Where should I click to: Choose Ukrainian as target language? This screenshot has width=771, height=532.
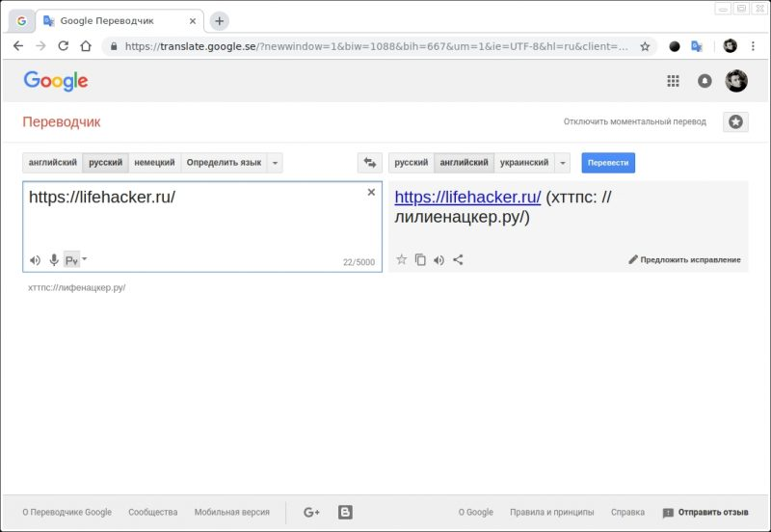(x=524, y=163)
